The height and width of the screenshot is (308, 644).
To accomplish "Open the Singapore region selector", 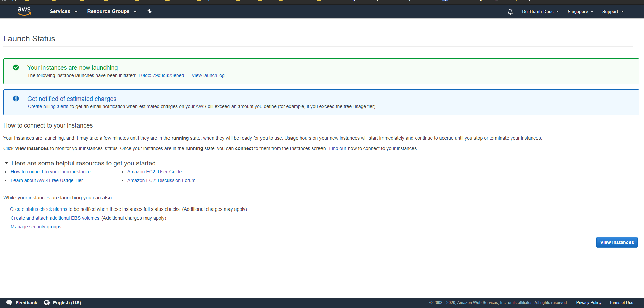I will tap(580, 12).
